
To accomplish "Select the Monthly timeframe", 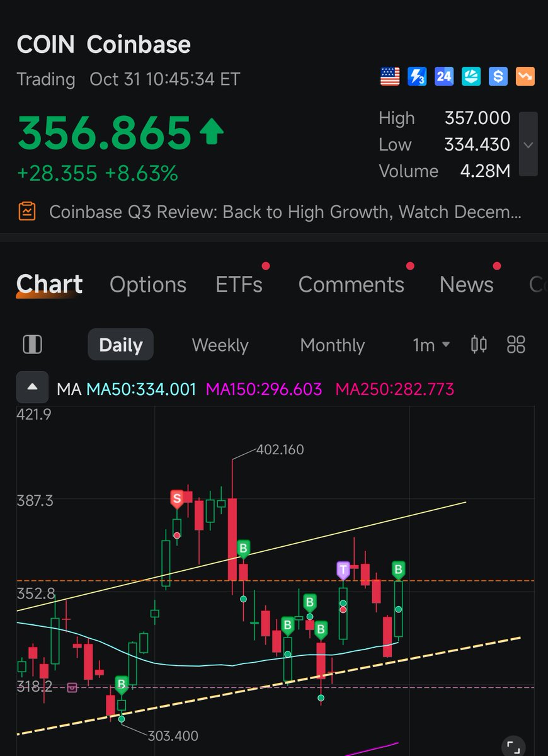I will pos(333,345).
